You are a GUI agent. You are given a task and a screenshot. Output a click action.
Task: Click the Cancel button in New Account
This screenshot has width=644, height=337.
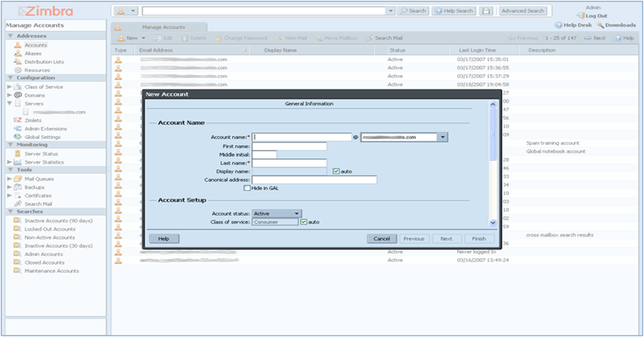point(382,239)
